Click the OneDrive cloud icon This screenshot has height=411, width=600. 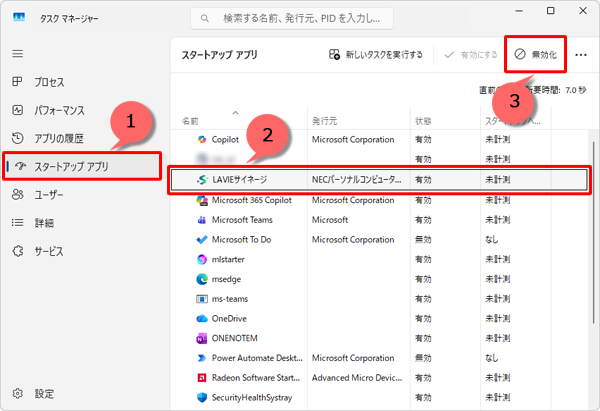202,318
